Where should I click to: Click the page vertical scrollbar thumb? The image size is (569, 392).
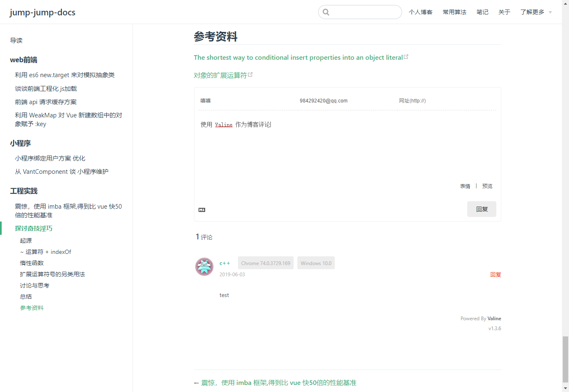(x=565, y=360)
